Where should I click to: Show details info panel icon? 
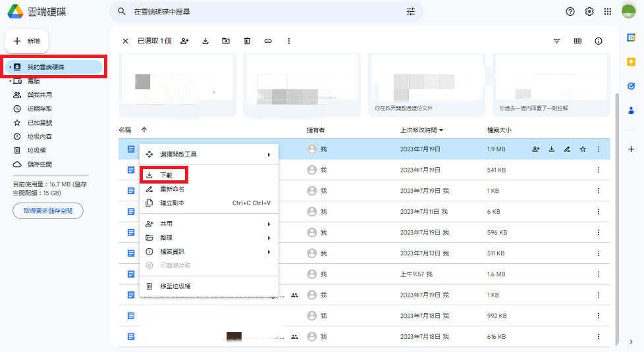599,41
